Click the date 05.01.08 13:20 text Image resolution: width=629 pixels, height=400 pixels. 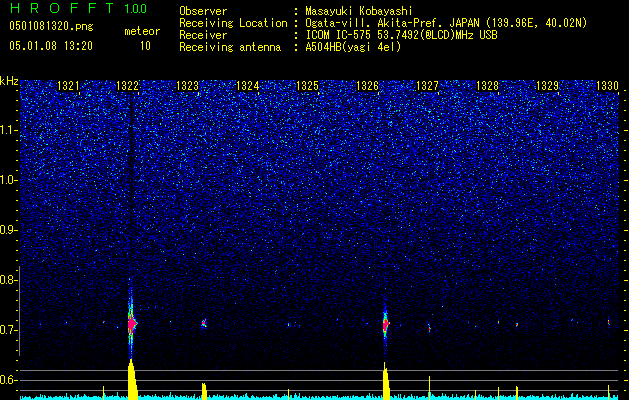[x=51, y=46]
